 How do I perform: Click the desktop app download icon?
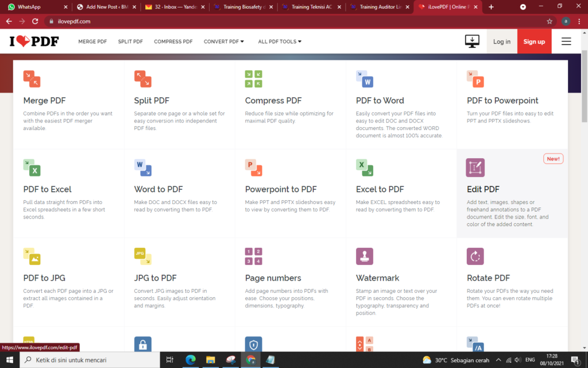tap(472, 41)
